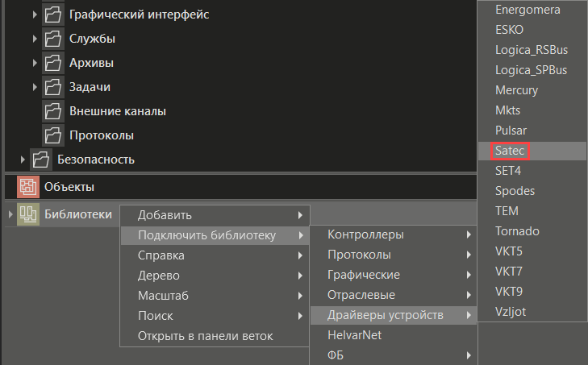Click the Протоколы folder icon in tree
The image size is (588, 365).
click(x=53, y=135)
